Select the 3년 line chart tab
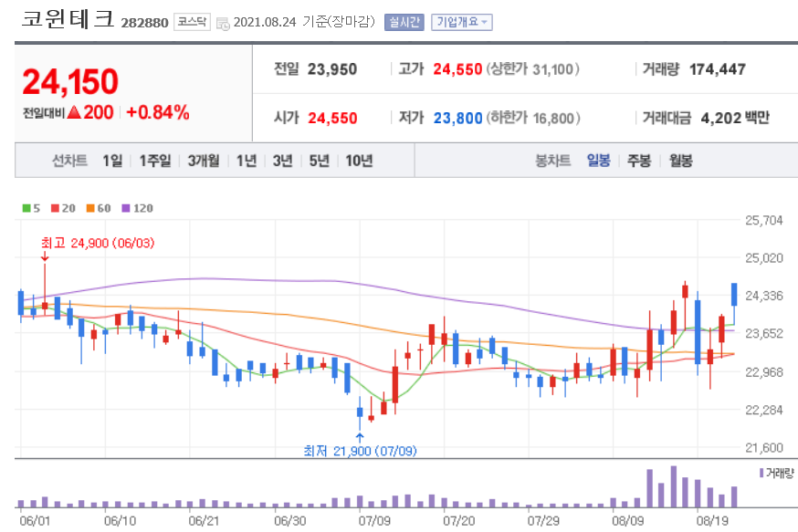 [x=283, y=161]
